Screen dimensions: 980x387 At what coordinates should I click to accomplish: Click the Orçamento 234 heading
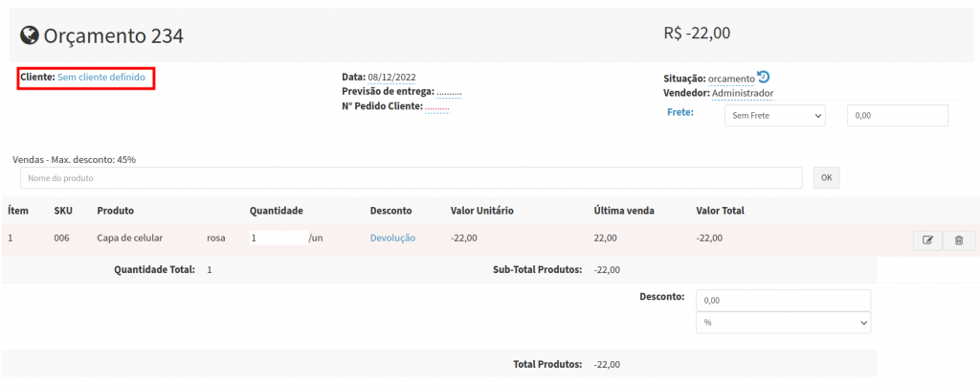[113, 35]
